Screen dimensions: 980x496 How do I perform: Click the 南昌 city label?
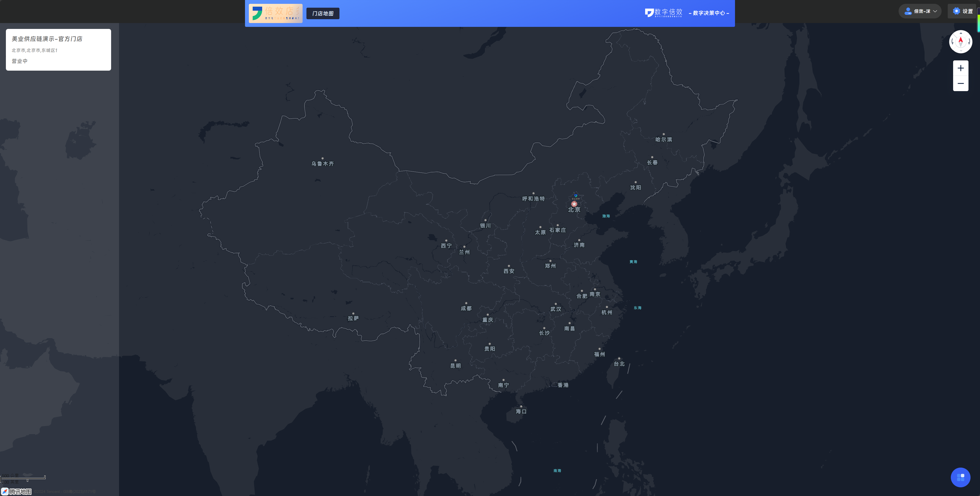coord(570,328)
